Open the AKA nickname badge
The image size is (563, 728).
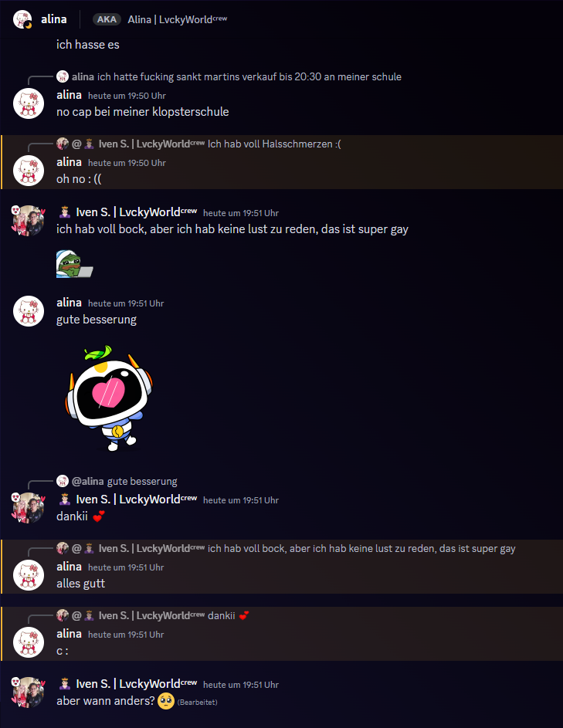(107, 19)
